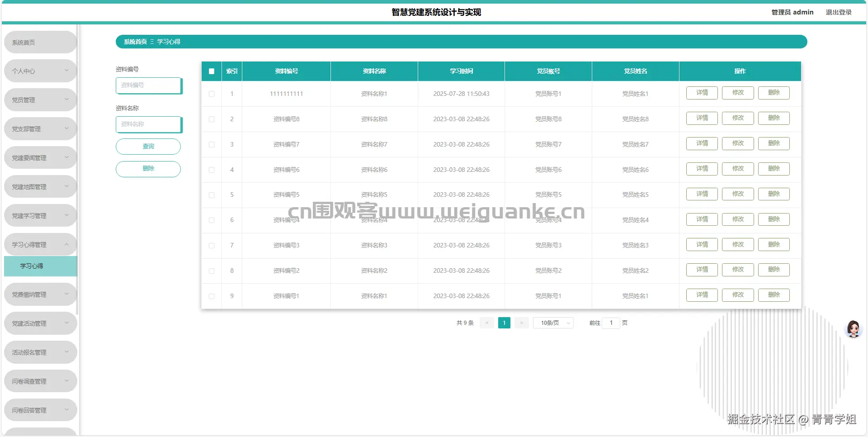
Task: Check the checkbox for row 2
Action: tap(212, 119)
